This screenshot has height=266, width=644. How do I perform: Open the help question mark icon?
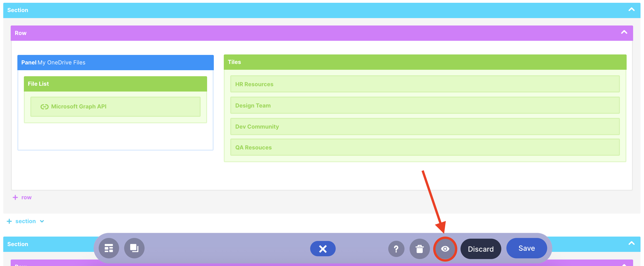396,248
